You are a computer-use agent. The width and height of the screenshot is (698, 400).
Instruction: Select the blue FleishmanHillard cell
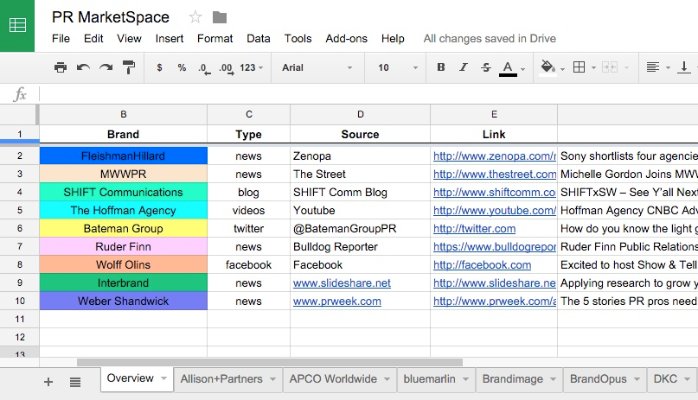123,156
